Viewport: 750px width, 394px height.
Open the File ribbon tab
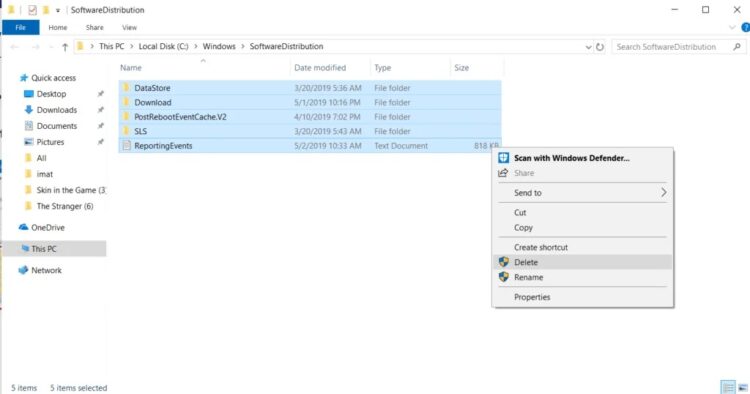[21, 27]
